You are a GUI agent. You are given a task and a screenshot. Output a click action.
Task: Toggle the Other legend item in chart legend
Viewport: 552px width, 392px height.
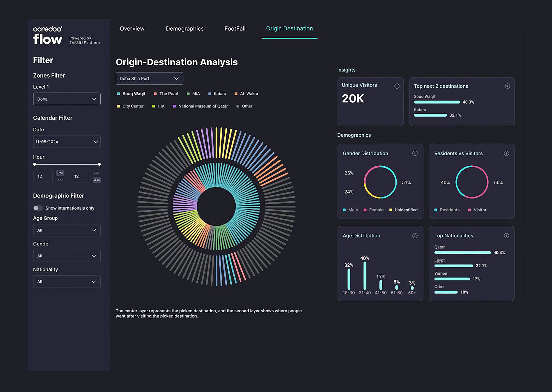click(x=244, y=106)
